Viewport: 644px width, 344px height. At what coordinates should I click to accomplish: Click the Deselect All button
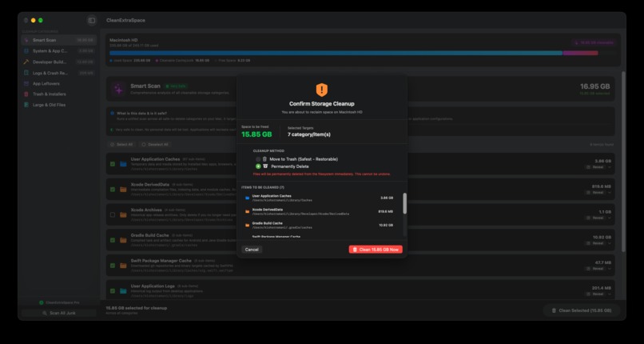tap(155, 145)
